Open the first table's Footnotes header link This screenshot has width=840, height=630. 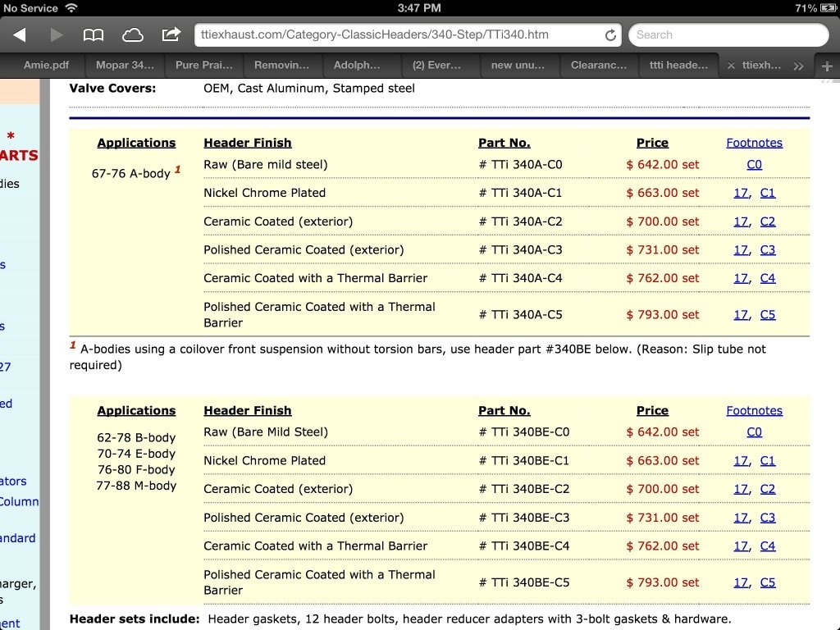click(754, 143)
